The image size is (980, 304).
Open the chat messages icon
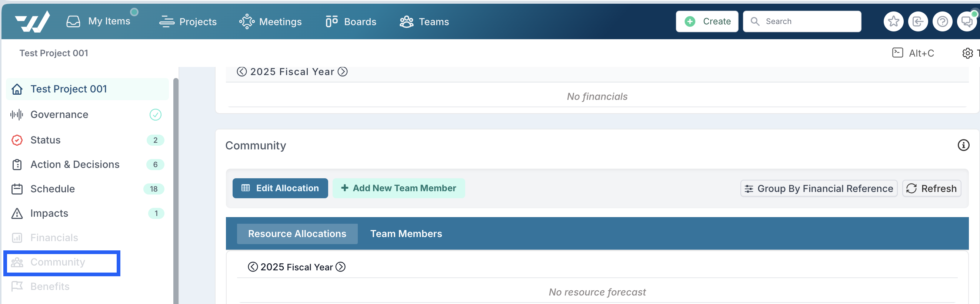967,22
